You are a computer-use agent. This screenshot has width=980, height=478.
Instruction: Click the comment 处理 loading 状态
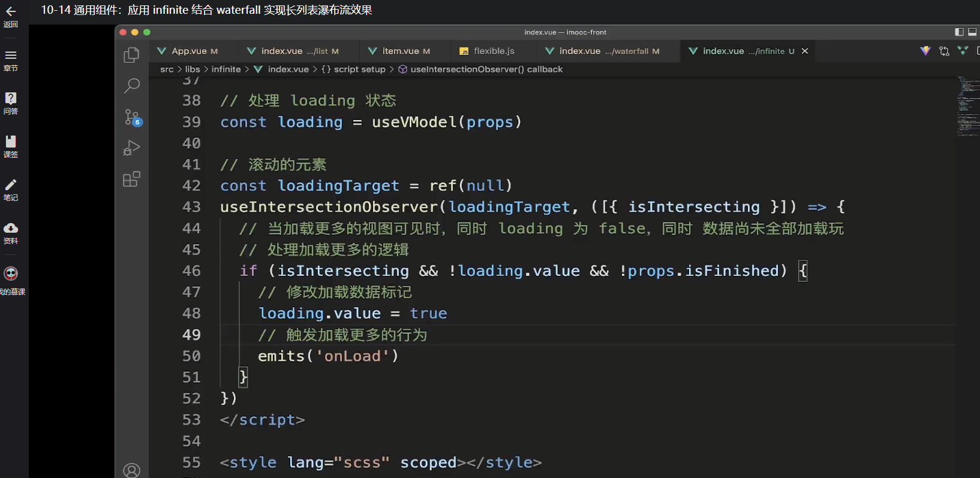(308, 101)
